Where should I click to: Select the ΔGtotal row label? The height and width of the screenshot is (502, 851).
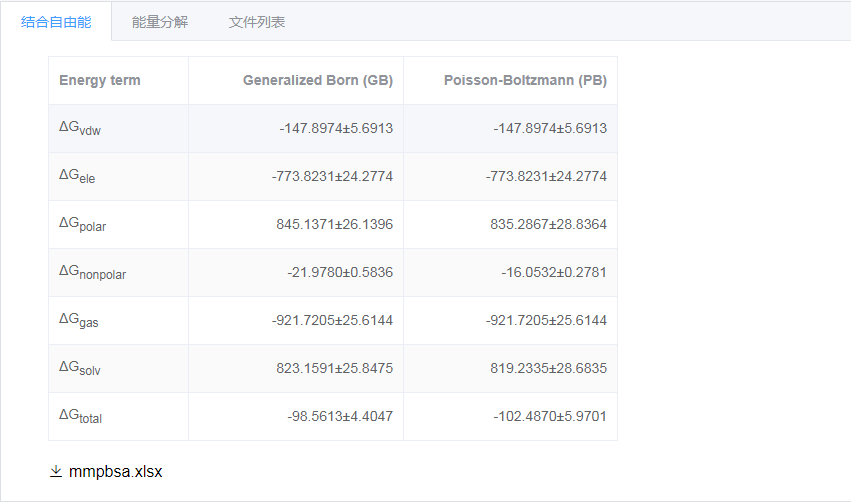[x=81, y=417]
